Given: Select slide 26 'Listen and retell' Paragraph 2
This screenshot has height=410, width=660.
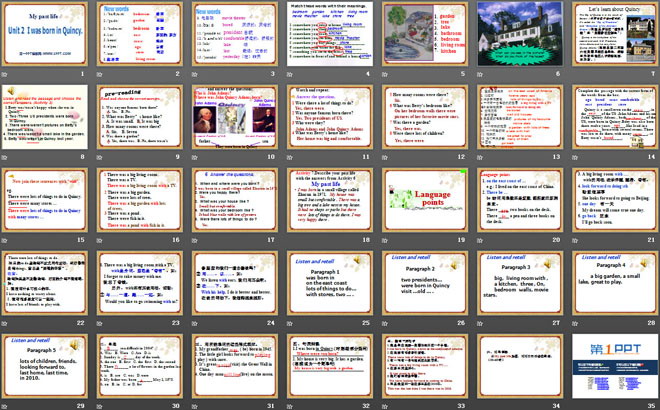Looking at the screenshot, I should (x=425, y=283).
